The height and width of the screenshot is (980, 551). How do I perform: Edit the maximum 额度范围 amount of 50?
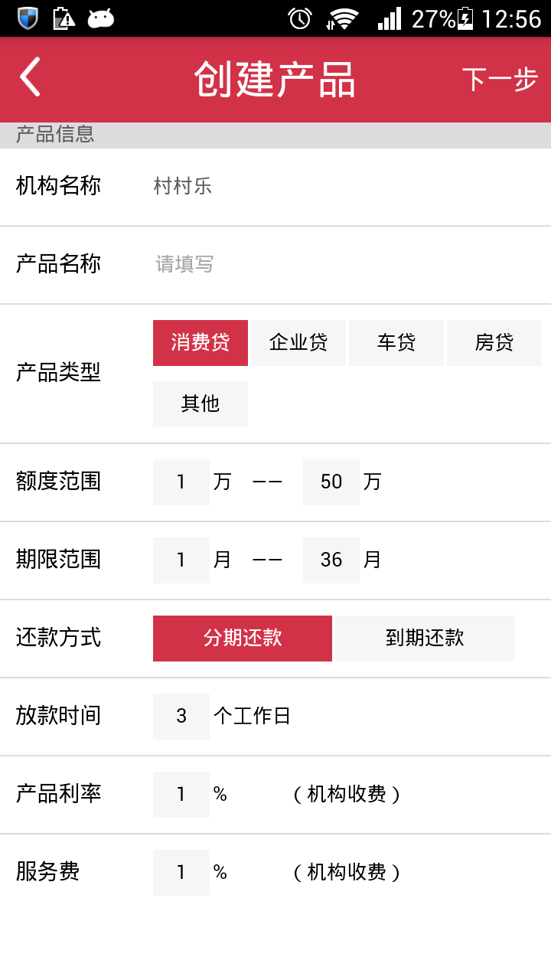pyautogui.click(x=331, y=482)
